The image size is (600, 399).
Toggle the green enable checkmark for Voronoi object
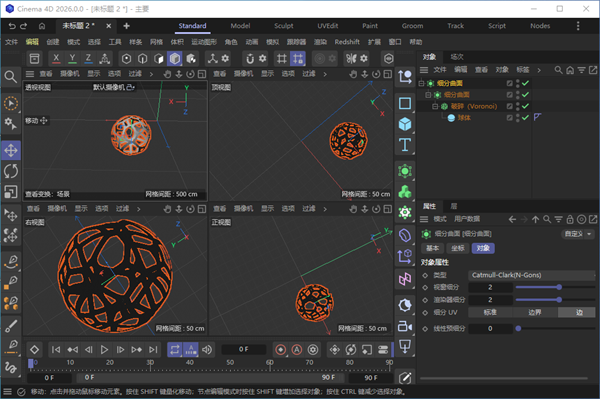pos(525,106)
